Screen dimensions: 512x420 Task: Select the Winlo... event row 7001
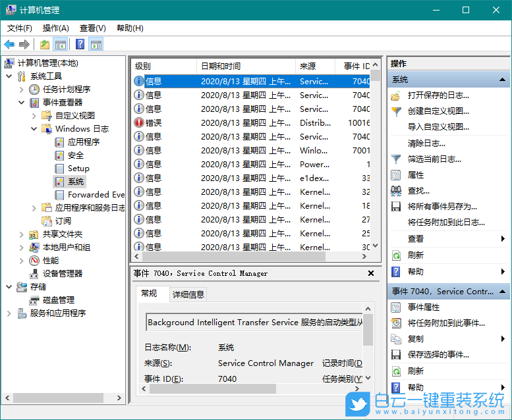(x=252, y=151)
